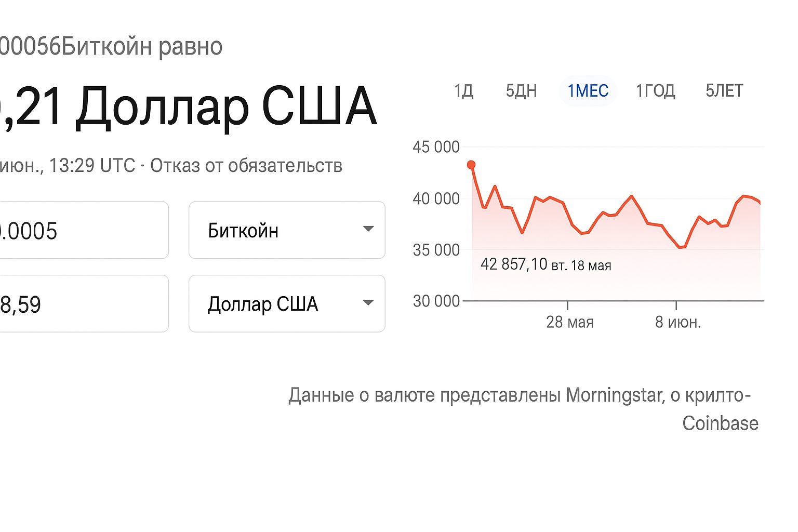Viewport: 798px width, 532px height.
Task: Click the Morningstar data source text
Action: [615, 395]
